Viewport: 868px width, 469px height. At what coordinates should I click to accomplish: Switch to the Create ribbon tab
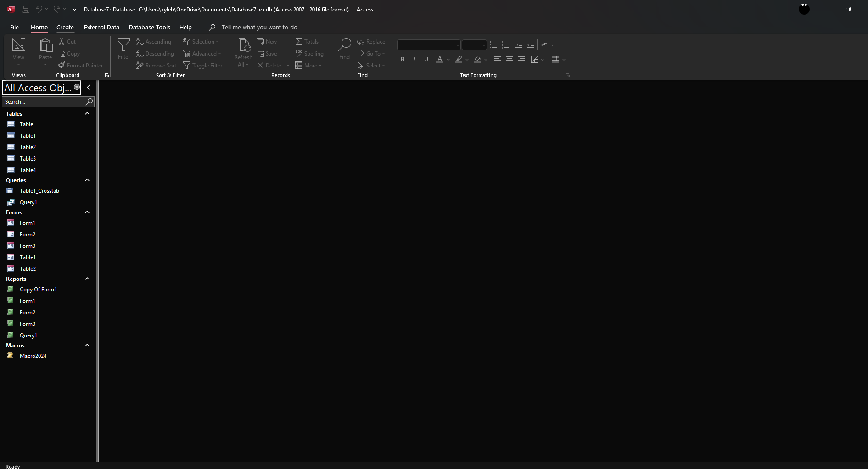click(65, 28)
